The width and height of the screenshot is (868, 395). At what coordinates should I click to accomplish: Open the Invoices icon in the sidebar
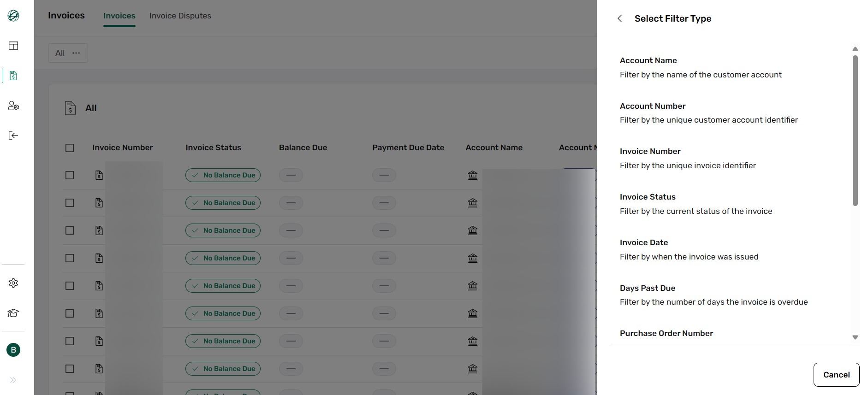pos(13,76)
